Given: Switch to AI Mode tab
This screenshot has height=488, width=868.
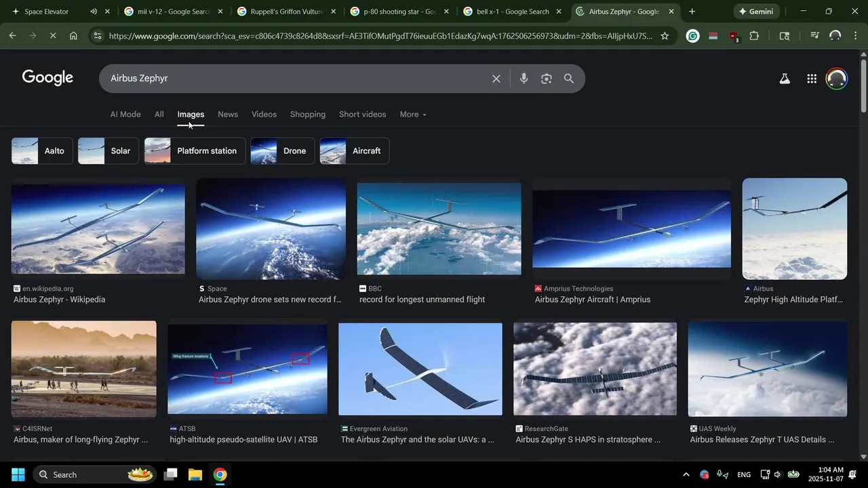Looking at the screenshot, I should pyautogui.click(x=125, y=115).
